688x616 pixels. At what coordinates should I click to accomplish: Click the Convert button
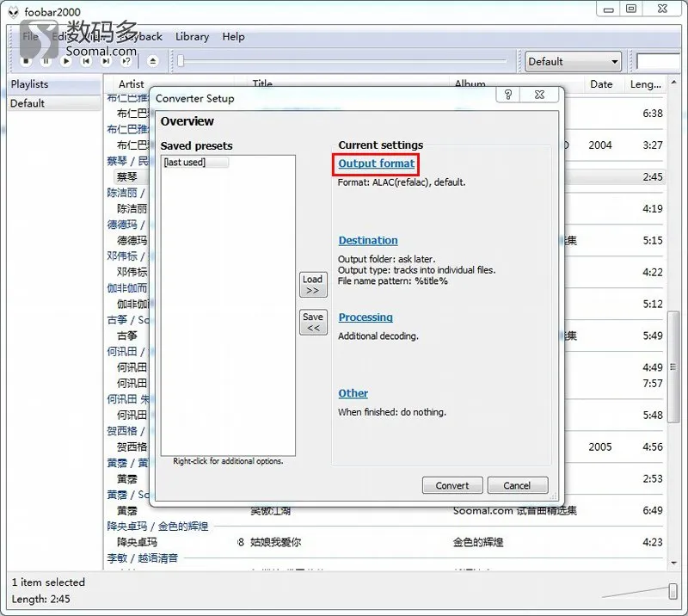coord(452,485)
